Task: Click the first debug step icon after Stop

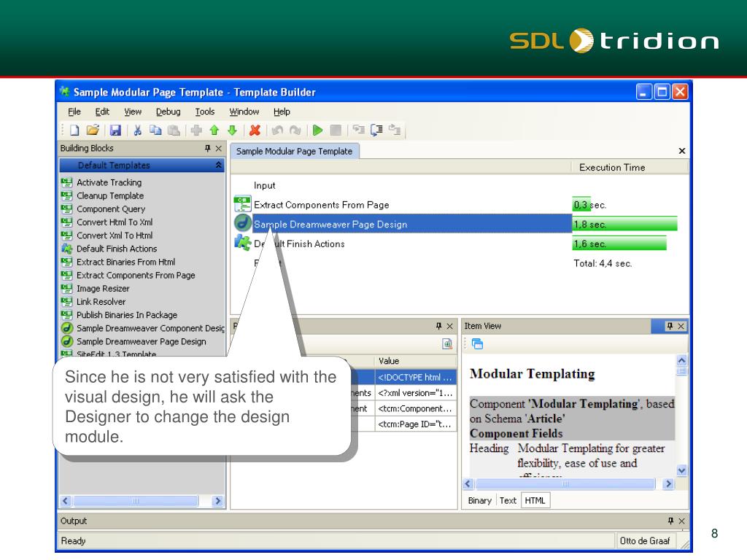Action: (x=358, y=130)
